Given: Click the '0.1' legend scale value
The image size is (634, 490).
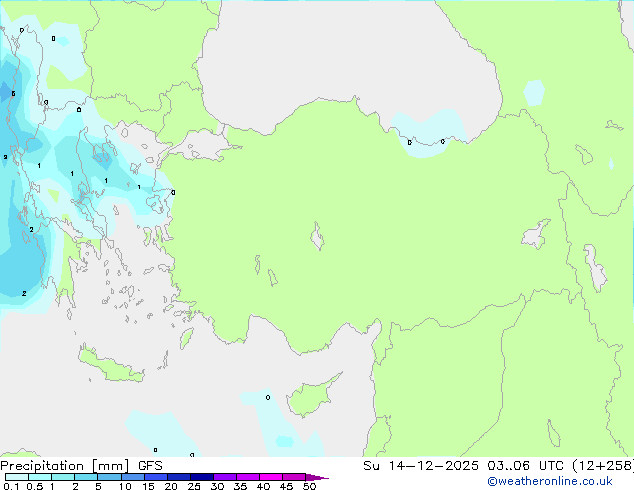Looking at the screenshot, I should 11,486.
